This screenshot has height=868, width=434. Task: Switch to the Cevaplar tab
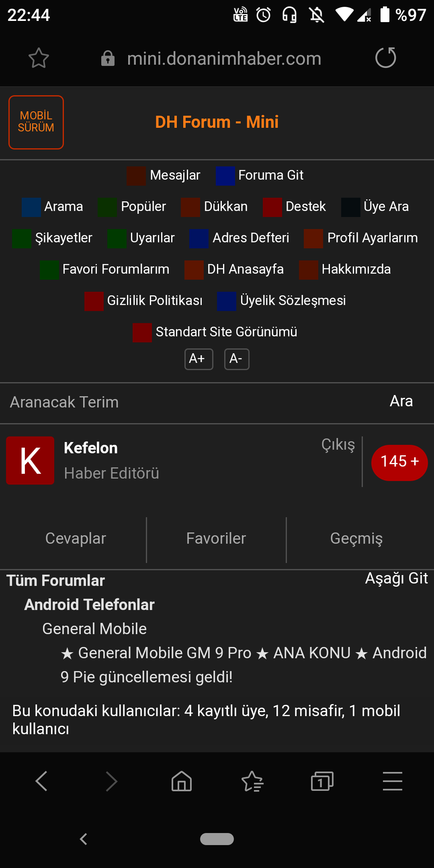coord(76,538)
